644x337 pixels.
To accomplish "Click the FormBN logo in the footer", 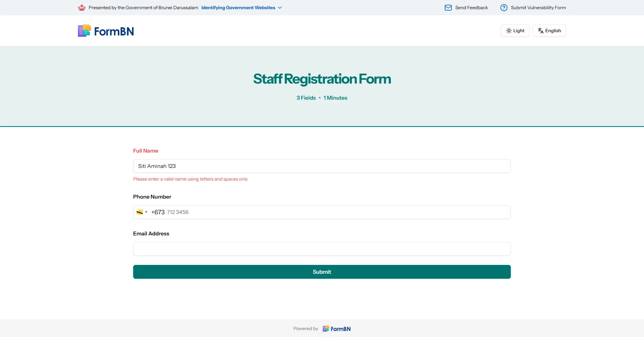I will coord(337,329).
